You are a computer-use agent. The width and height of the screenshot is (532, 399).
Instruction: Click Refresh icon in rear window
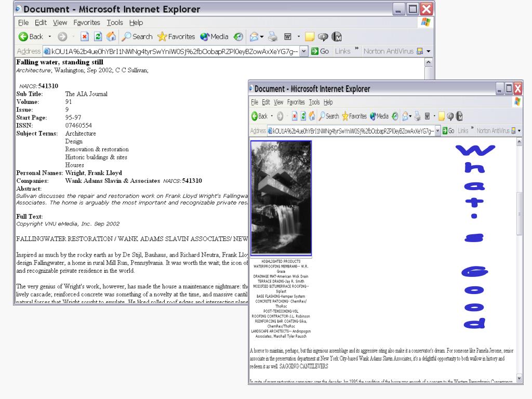click(98, 37)
